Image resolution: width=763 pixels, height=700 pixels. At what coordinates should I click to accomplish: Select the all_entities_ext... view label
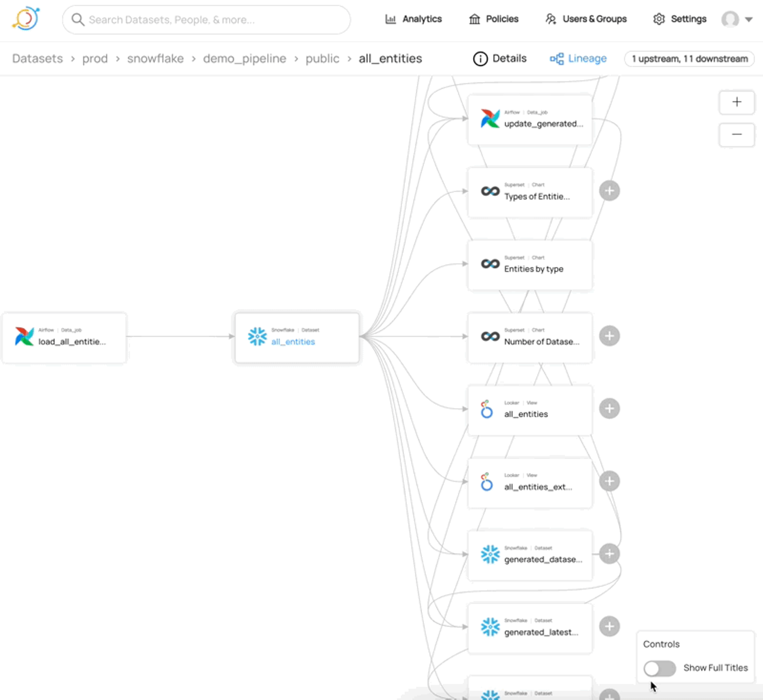[538, 487]
